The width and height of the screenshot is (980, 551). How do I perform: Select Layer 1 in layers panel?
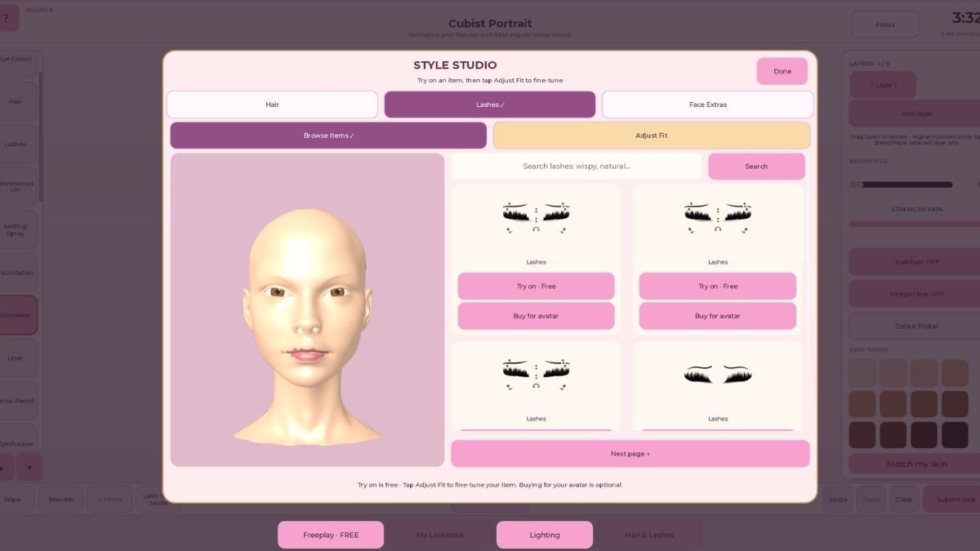(883, 85)
